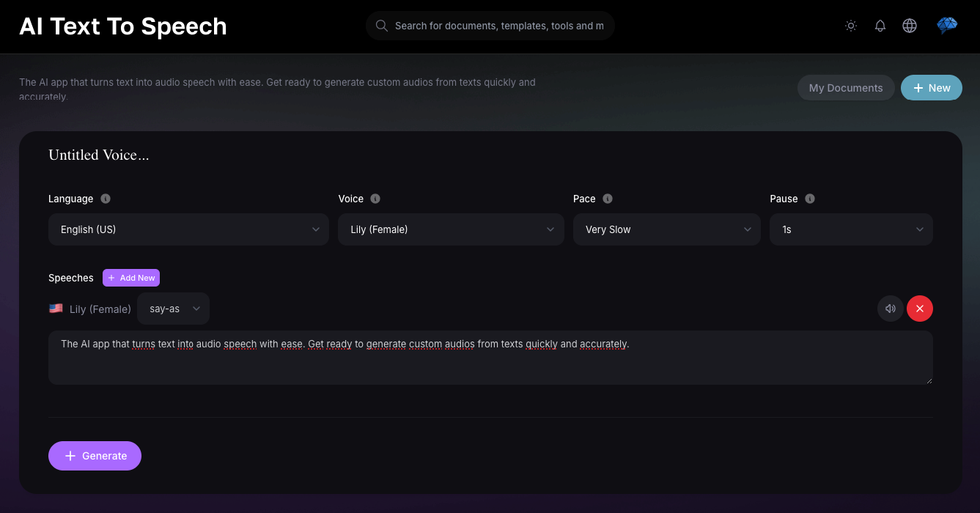Open My Documents
Screen dimensions: 980x513
[846, 88]
